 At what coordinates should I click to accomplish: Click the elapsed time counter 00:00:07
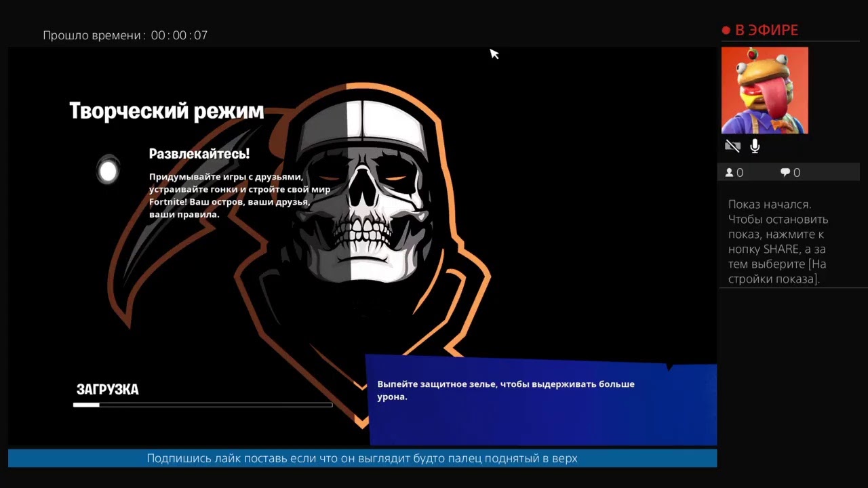point(179,35)
